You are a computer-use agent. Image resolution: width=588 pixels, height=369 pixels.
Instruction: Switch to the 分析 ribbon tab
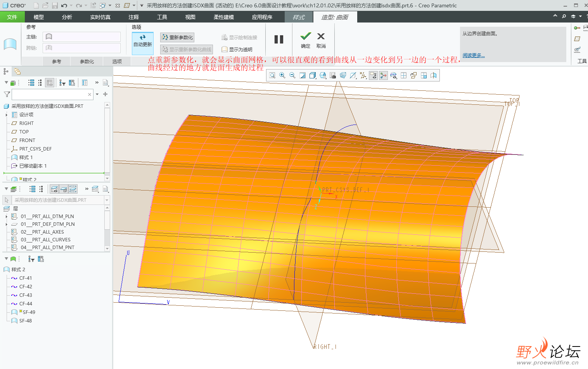(67, 17)
